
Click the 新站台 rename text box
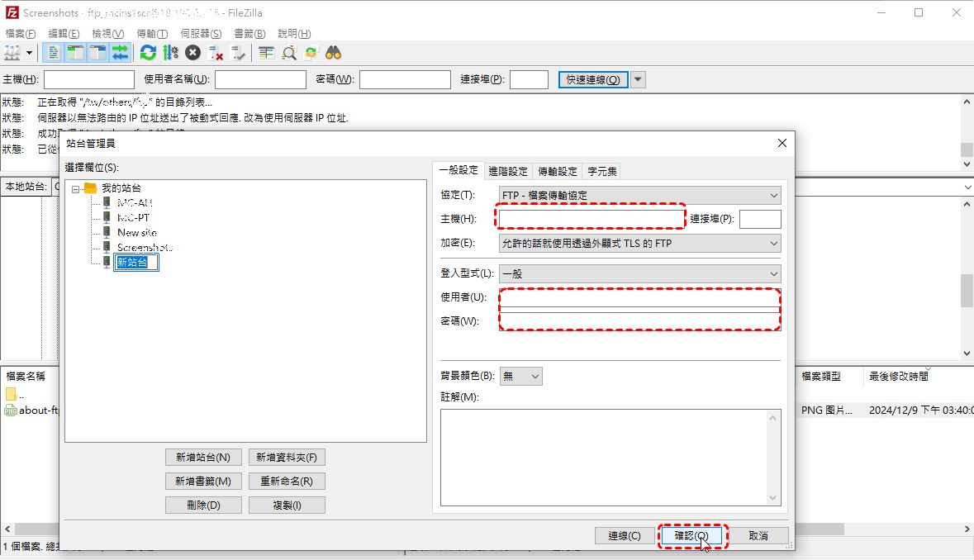[136, 263]
